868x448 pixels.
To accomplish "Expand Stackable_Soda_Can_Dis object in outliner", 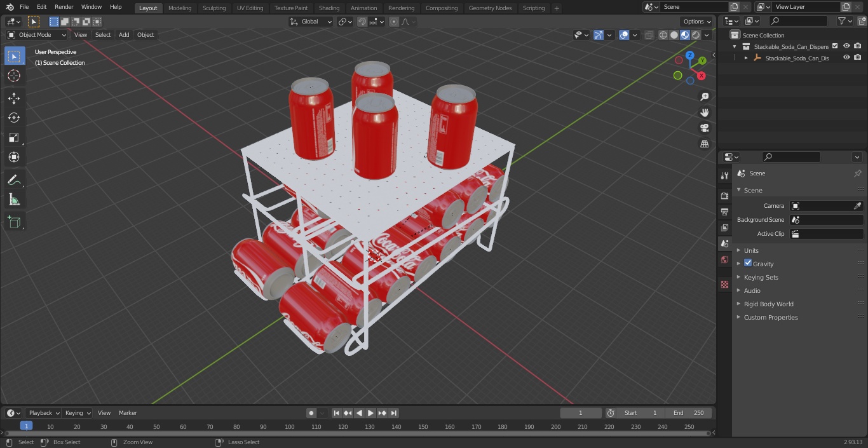I will pyautogui.click(x=746, y=58).
